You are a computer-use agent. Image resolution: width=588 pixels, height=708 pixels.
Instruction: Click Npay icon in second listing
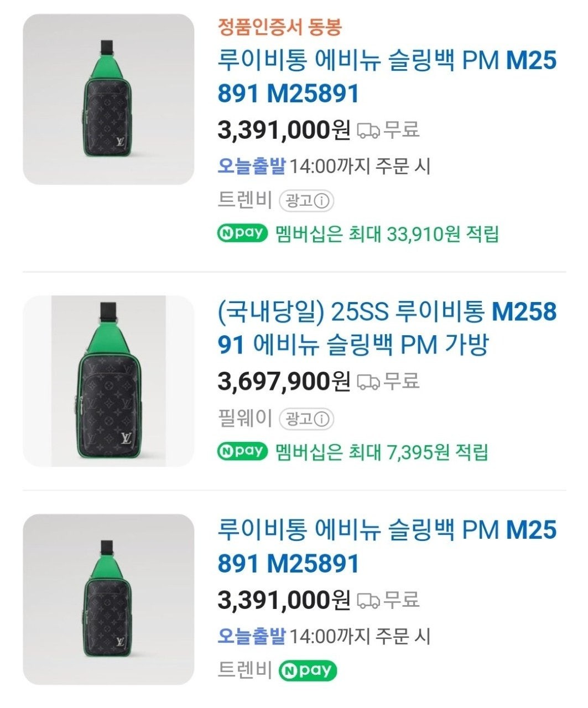[242, 451]
